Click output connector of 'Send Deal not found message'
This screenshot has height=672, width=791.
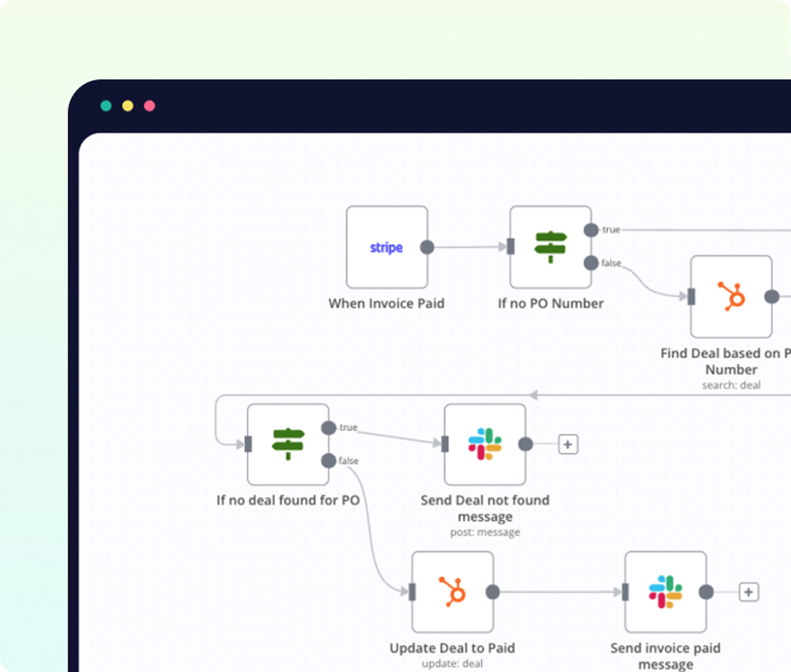[x=525, y=443]
